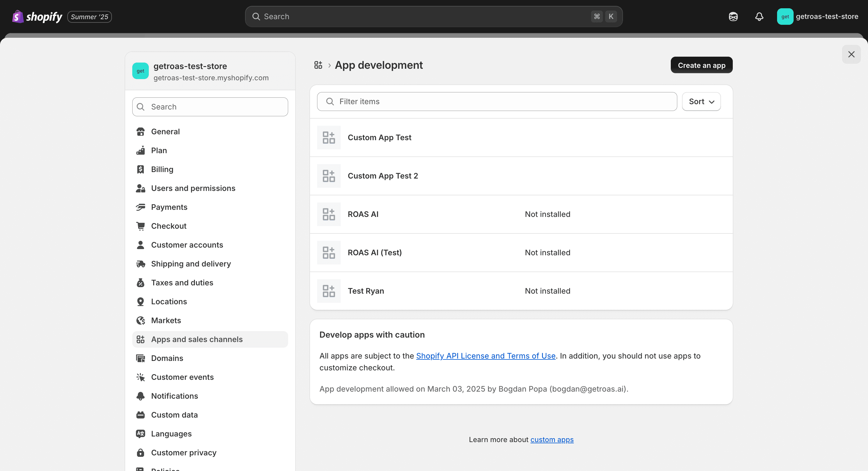Click the Notifications bell icon in sidebar
This screenshot has width=868, height=471.
[141, 396]
